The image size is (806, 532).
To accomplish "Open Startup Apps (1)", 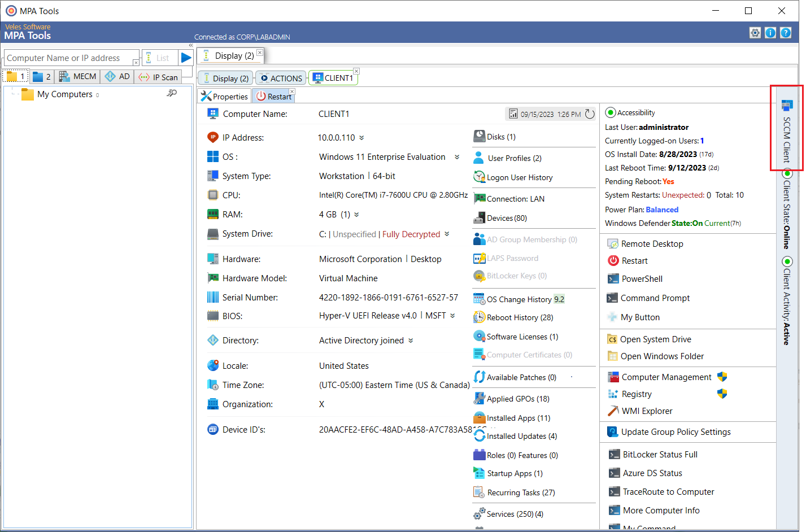I will click(x=508, y=473).
